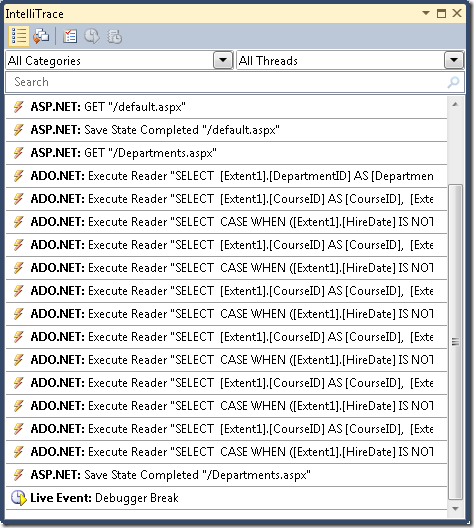Screen dimensions: 474x528
Task: Click the magnifier icon in Search box
Action: click(x=453, y=82)
